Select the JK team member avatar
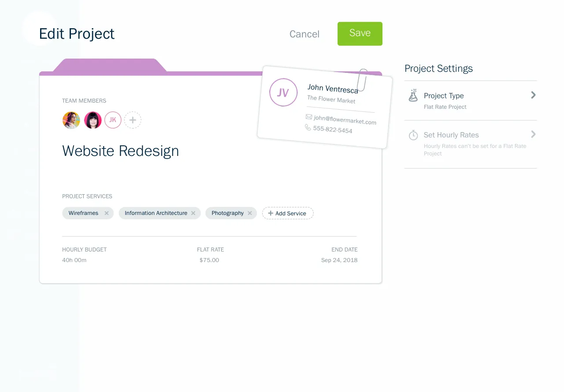 tap(113, 120)
